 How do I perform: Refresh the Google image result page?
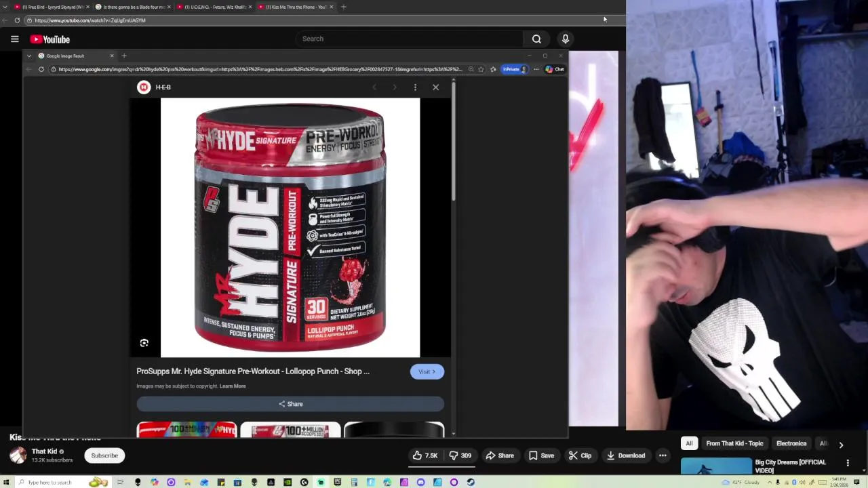click(x=41, y=69)
